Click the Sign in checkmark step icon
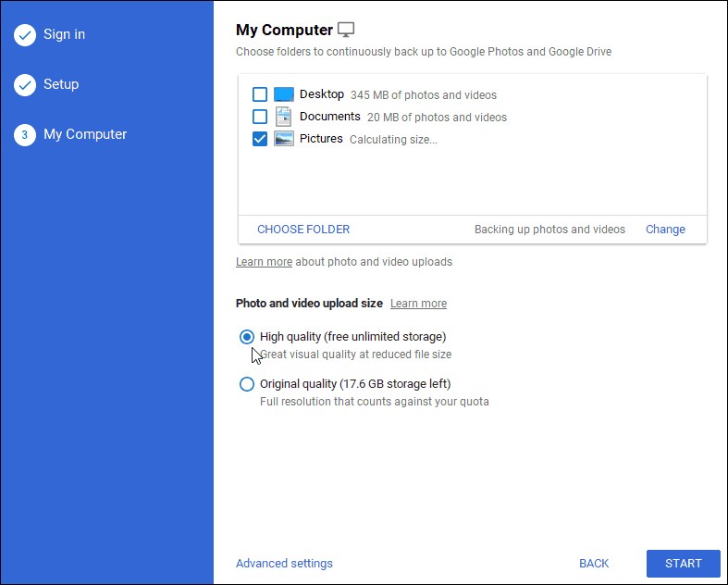 coord(25,35)
